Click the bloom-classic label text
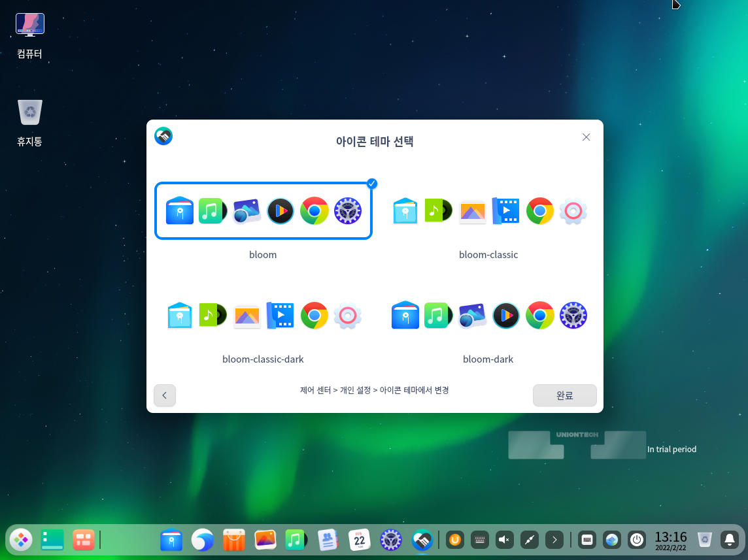 pyautogui.click(x=488, y=254)
